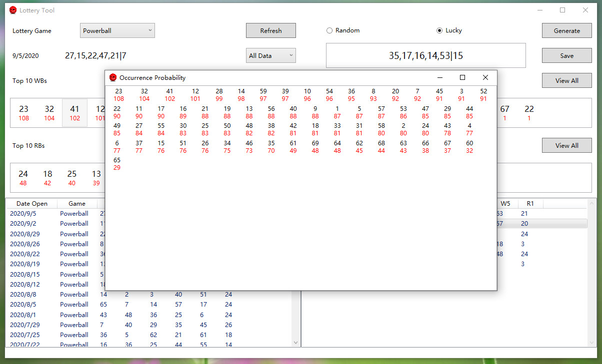Screen dimensions: 602x364
Task: Select the 2020/8/8 draw row
Action: pyautogui.click(x=148, y=294)
